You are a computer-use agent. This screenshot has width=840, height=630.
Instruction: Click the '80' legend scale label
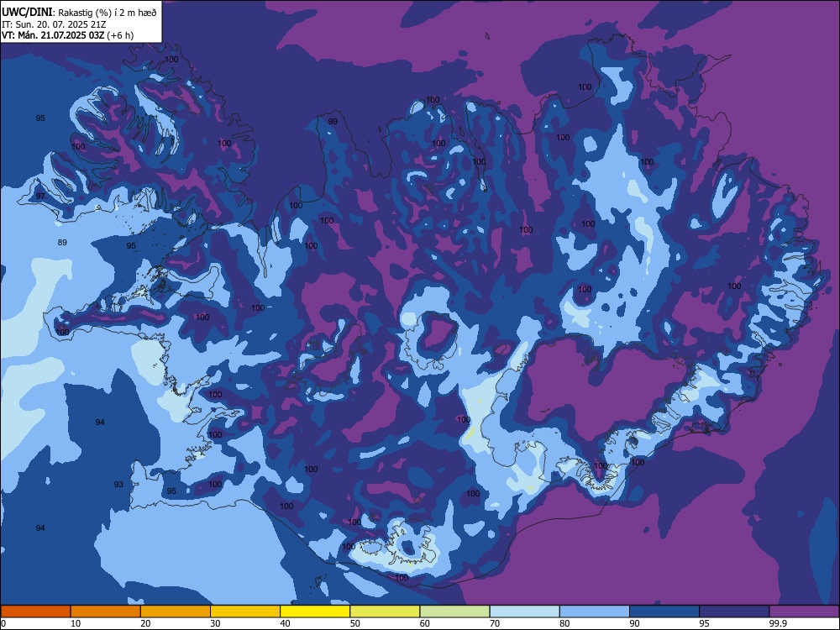click(564, 623)
